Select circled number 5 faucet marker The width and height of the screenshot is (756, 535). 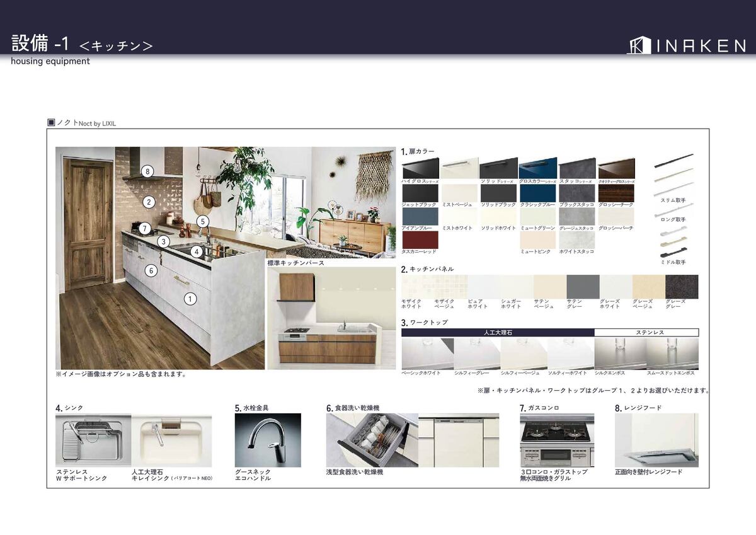202,221
